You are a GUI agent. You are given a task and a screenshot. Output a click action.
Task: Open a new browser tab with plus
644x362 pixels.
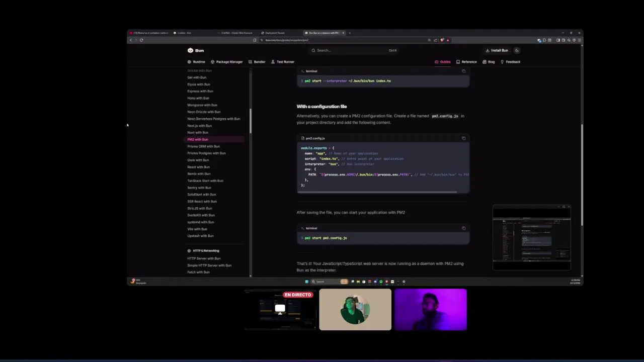tap(350, 33)
